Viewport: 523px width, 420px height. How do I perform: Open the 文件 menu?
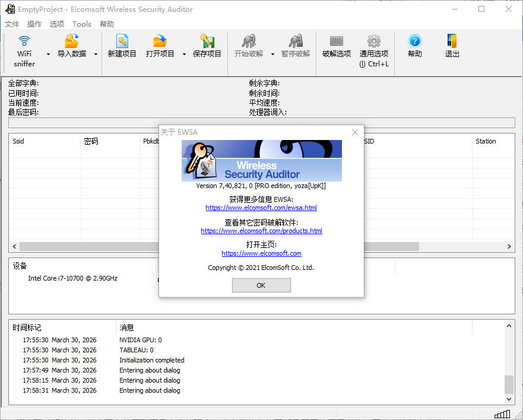pos(12,24)
